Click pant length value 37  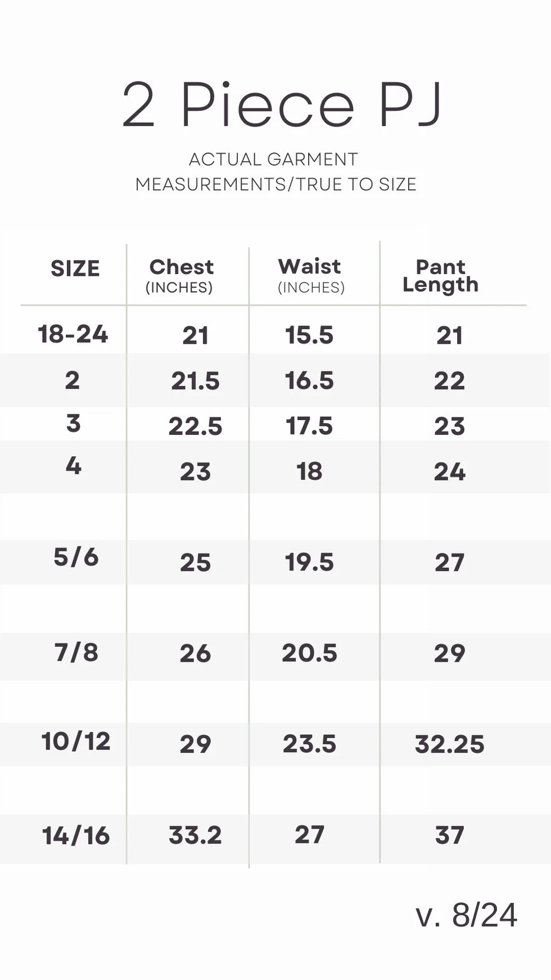click(449, 835)
